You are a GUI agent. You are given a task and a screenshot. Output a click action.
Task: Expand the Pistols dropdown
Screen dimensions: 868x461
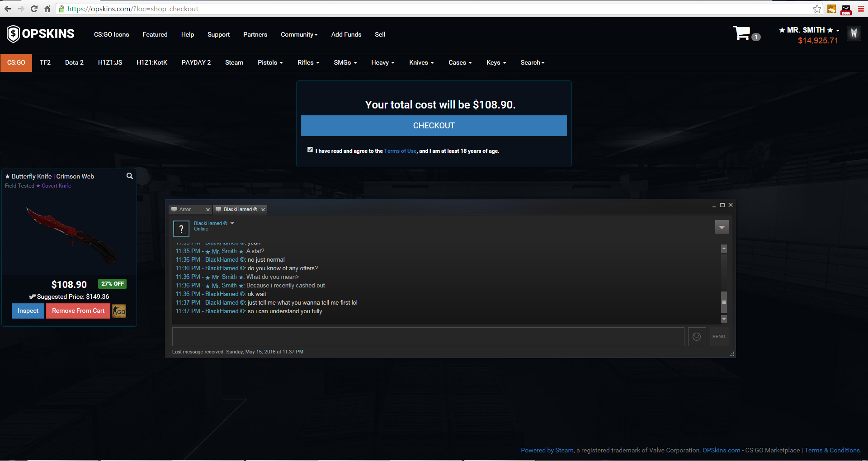point(270,62)
